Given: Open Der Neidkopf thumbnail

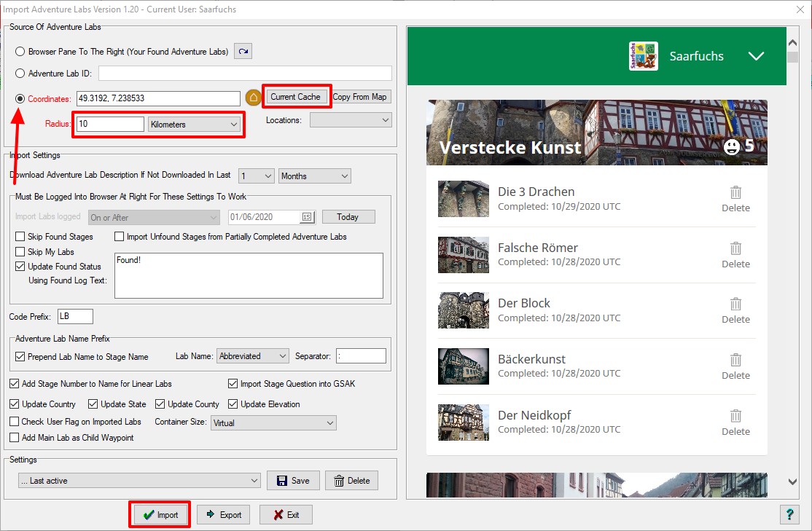Looking at the screenshot, I should [464, 422].
